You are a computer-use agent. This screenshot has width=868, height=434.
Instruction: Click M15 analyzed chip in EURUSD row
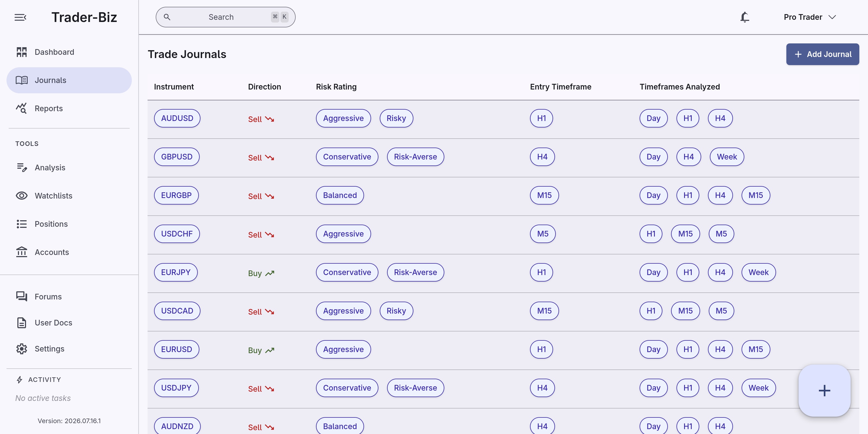point(755,349)
